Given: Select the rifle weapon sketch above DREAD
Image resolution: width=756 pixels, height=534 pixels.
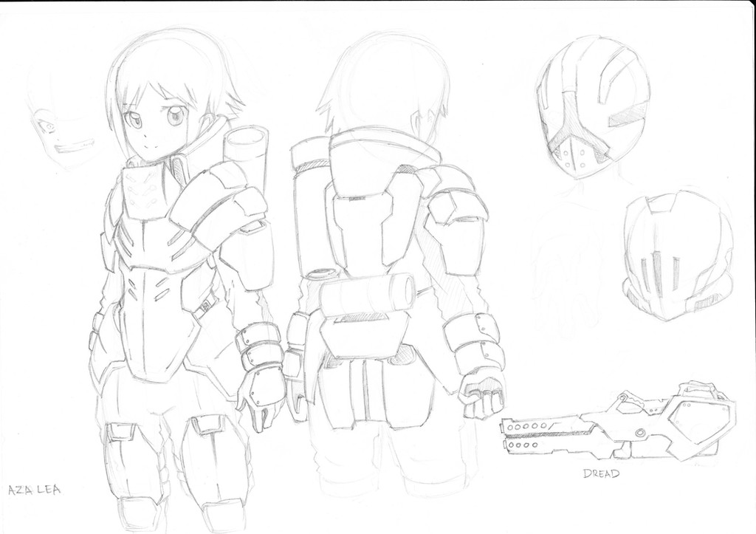Looking at the screenshot, I should (x=619, y=421).
